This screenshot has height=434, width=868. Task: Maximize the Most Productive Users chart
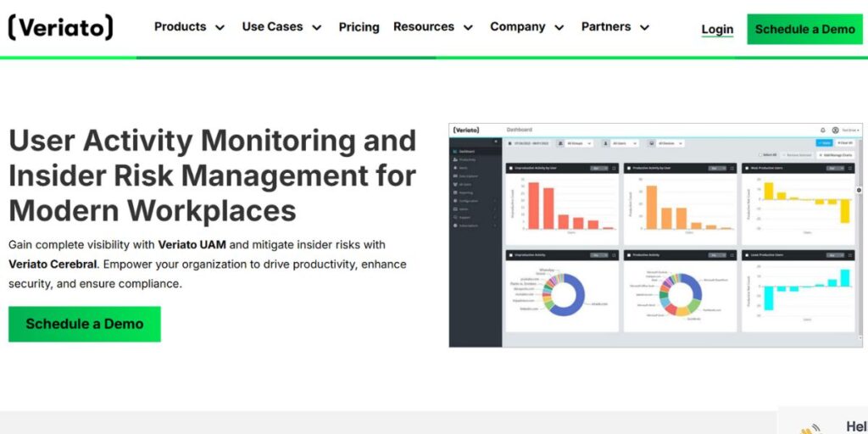tap(849, 168)
